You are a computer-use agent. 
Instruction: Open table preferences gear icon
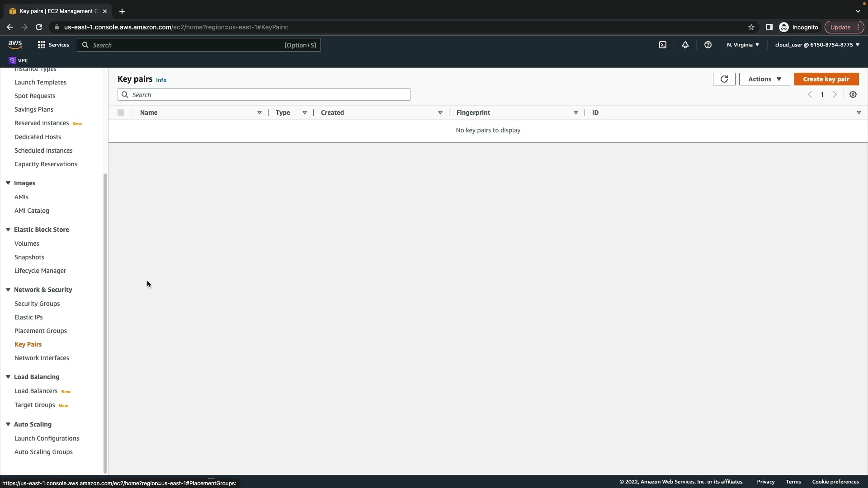coord(853,95)
